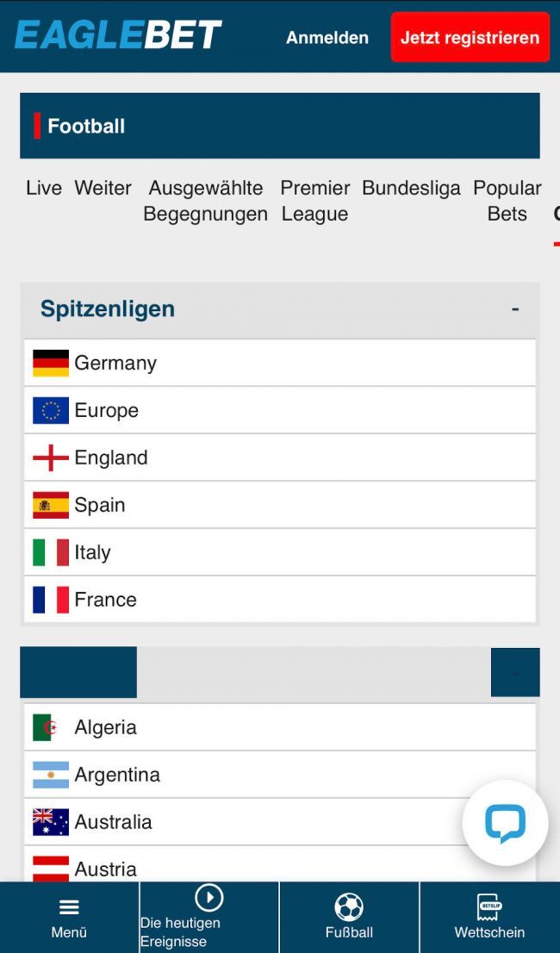Tap the Australia flag icon
Image resolution: width=560 pixels, height=953 pixels.
click(x=51, y=822)
